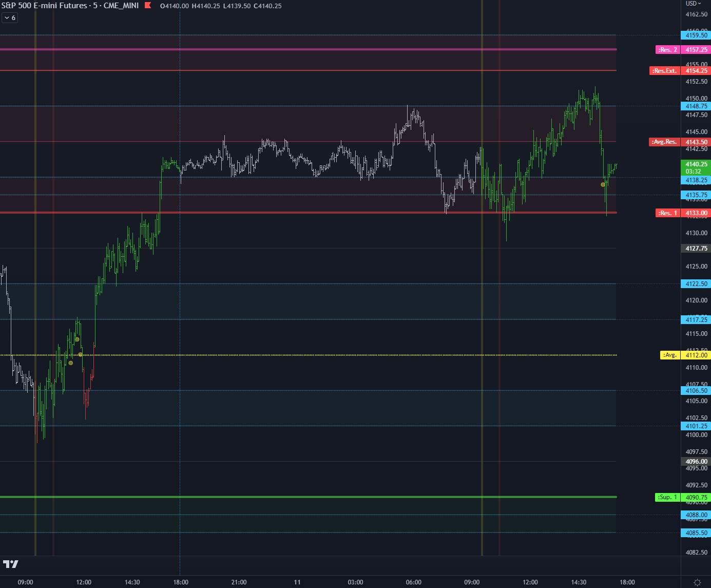Open chart settings gear icon
This screenshot has width=711, height=588.
(697, 582)
